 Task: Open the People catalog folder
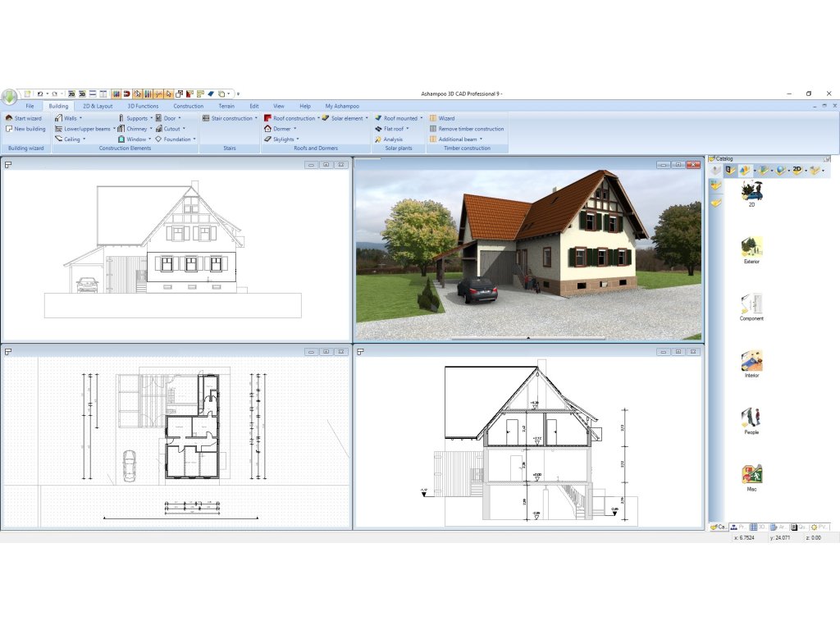[x=751, y=421]
